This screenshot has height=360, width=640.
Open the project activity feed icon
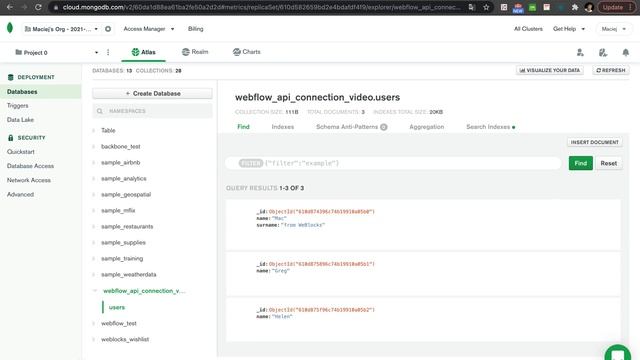click(603, 52)
